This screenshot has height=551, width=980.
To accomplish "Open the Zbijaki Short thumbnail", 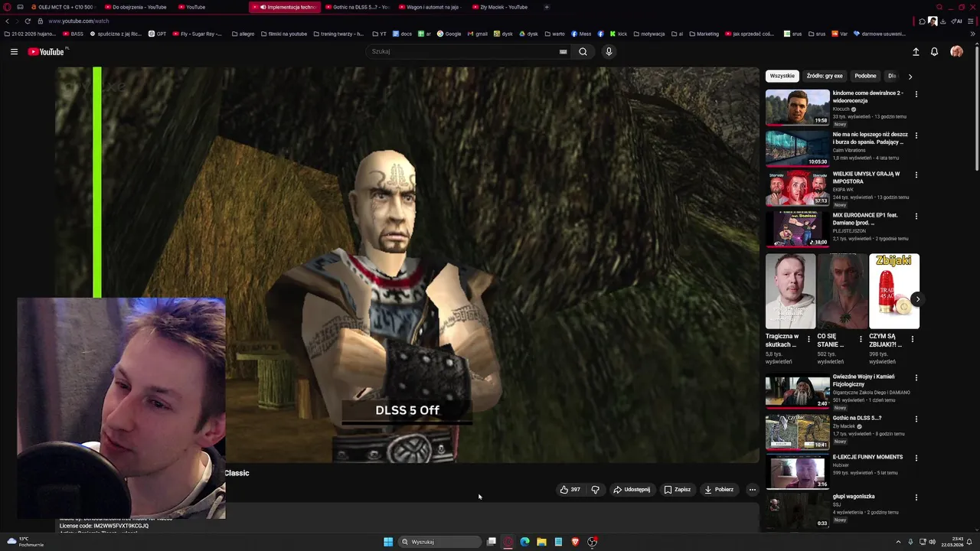I will pos(894,291).
